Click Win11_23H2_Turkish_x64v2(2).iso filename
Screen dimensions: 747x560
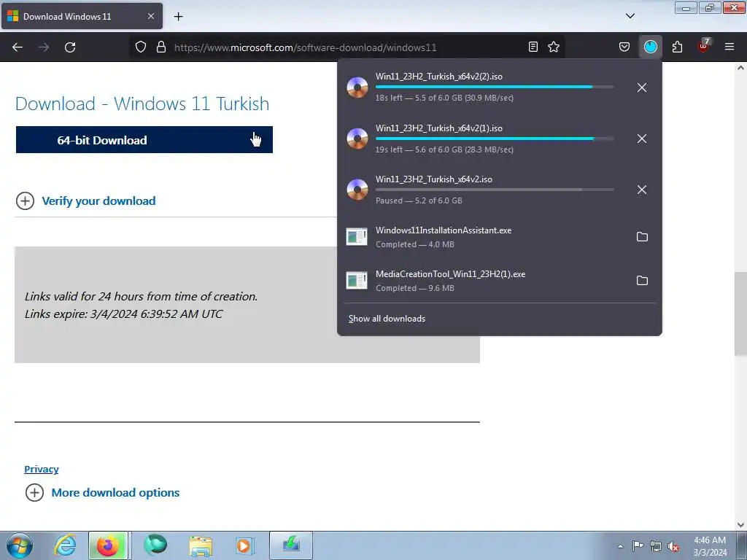[x=438, y=77]
